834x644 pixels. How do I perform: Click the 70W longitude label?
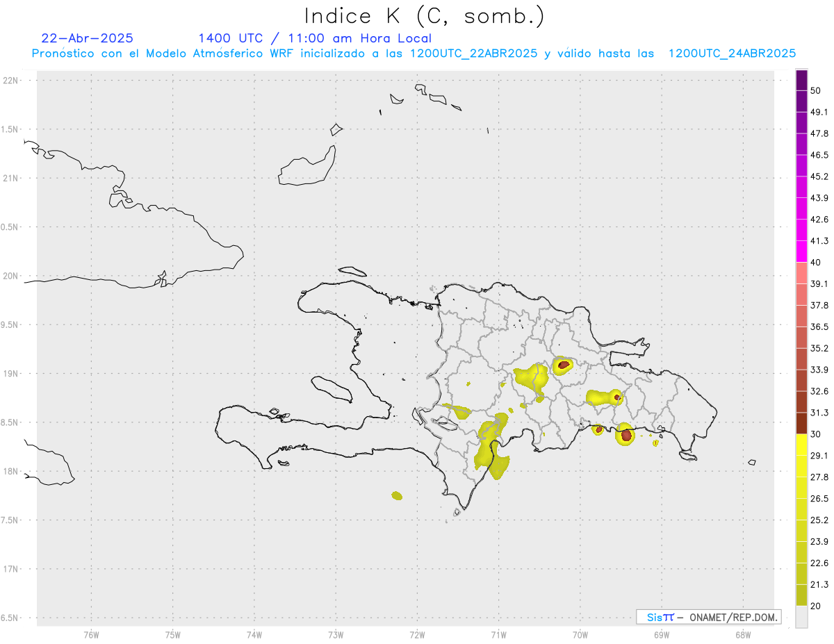(580, 634)
